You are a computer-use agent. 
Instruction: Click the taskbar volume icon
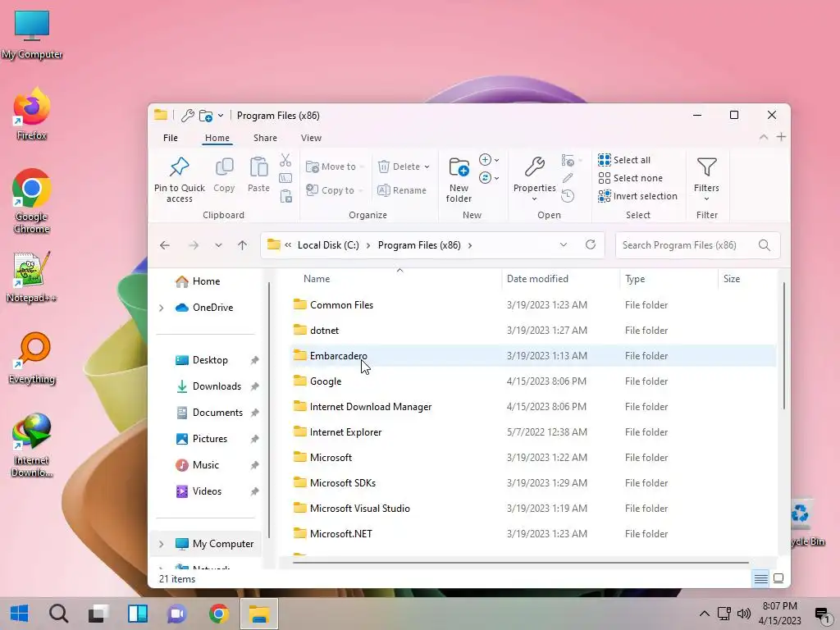(743, 614)
